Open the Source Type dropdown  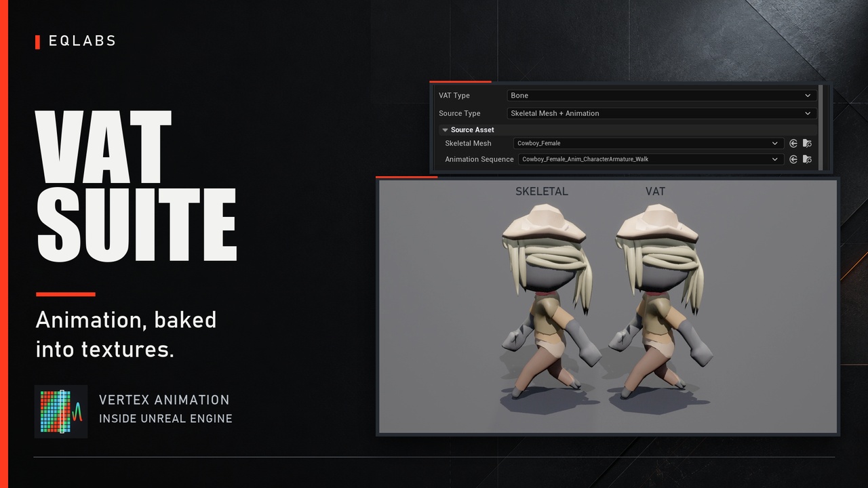pos(661,113)
